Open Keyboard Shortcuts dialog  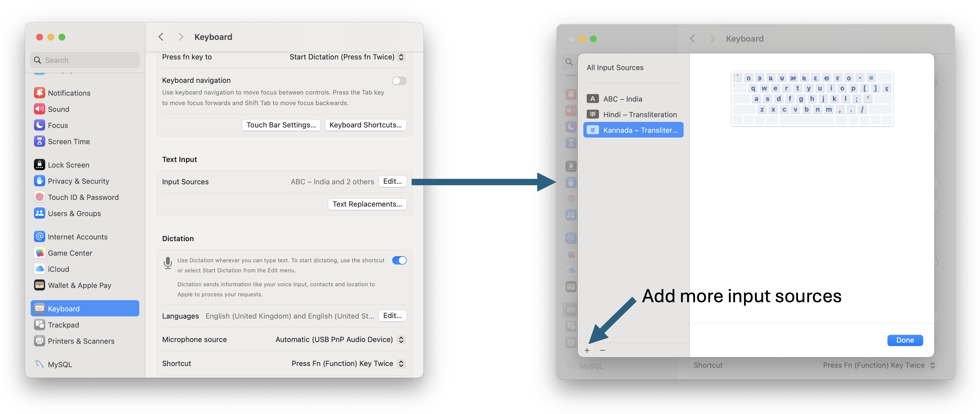tap(365, 125)
